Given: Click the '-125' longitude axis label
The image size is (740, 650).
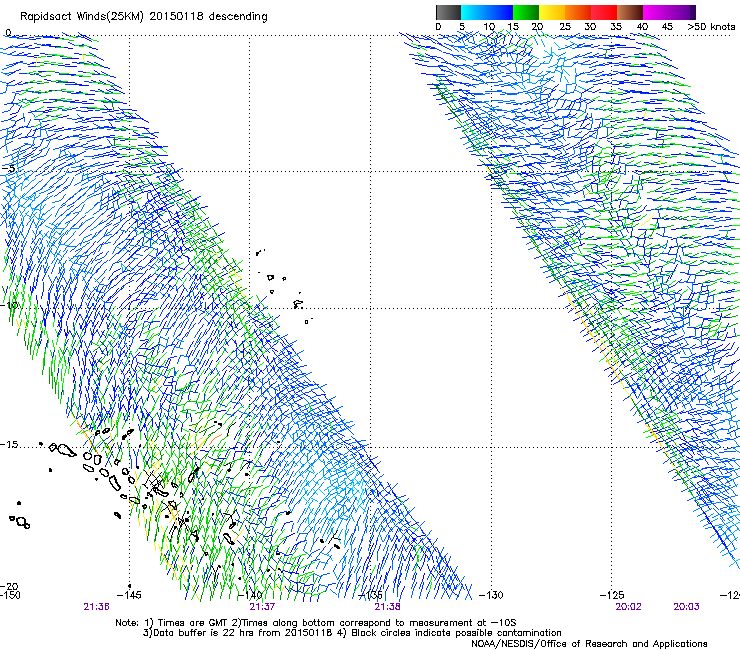Looking at the screenshot, I should (x=612, y=595).
